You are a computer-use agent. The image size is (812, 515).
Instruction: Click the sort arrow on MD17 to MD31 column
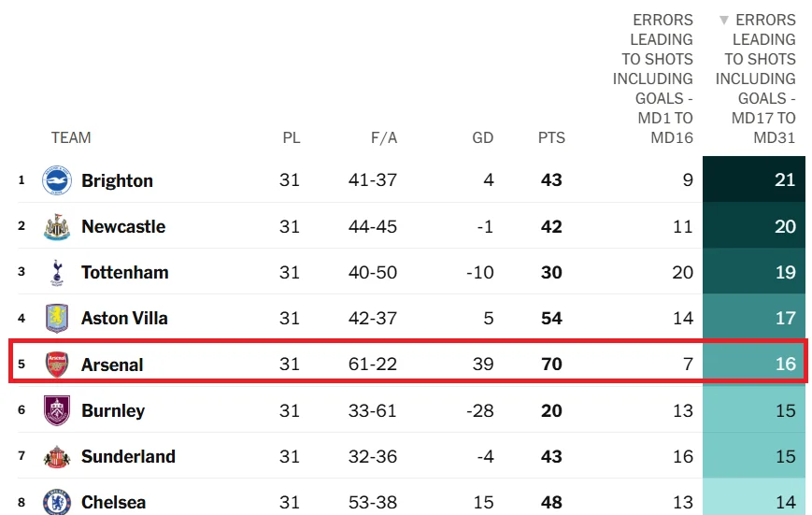coord(723,20)
